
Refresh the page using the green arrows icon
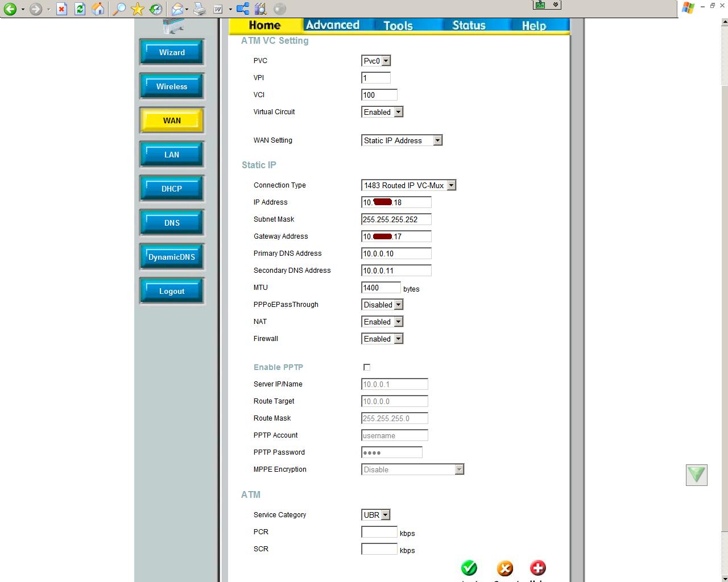coord(80,9)
